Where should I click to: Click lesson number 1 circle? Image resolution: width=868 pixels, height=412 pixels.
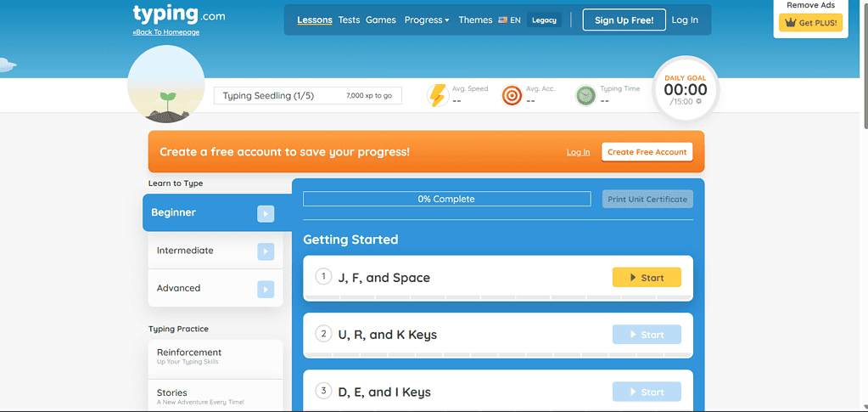coord(323,276)
